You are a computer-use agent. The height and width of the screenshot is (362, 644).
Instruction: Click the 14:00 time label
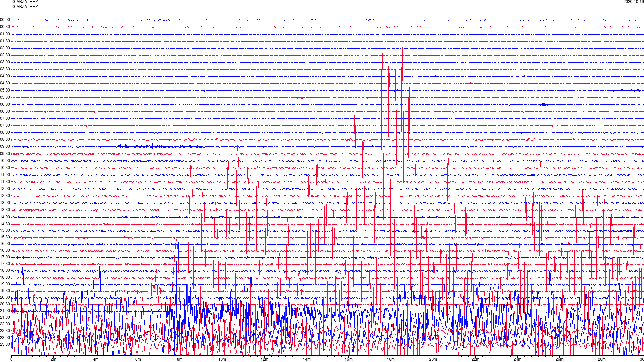pos(5,217)
